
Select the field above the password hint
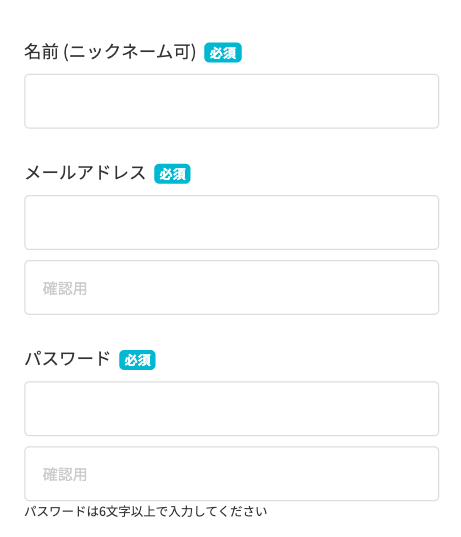click(232, 474)
